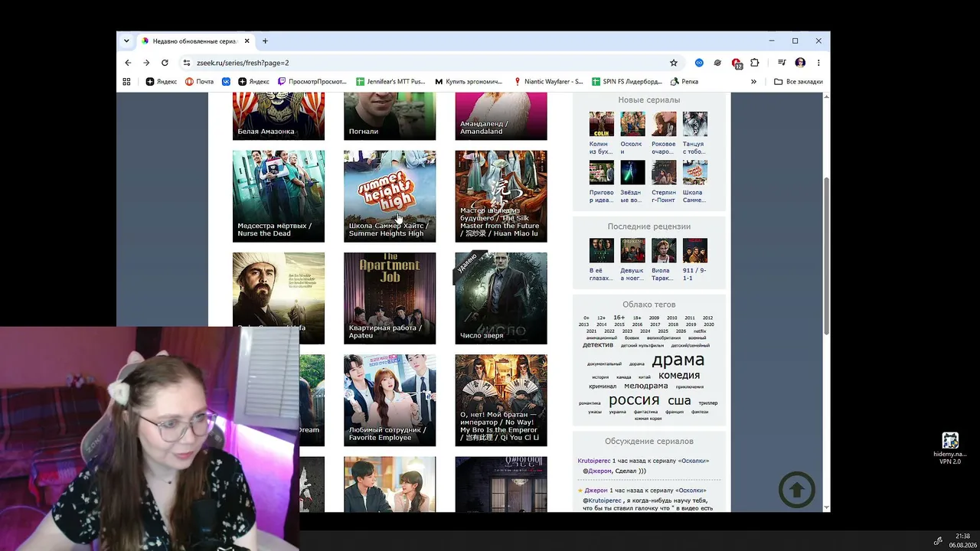Image resolution: width=980 pixels, height=551 pixels.
Task: Reload the zseek.ru page
Action: [x=165, y=63]
